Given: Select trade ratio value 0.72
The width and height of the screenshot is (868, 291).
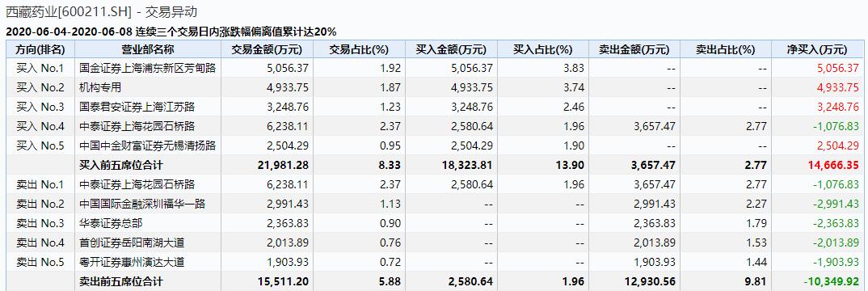Looking at the screenshot, I should pos(391,262).
